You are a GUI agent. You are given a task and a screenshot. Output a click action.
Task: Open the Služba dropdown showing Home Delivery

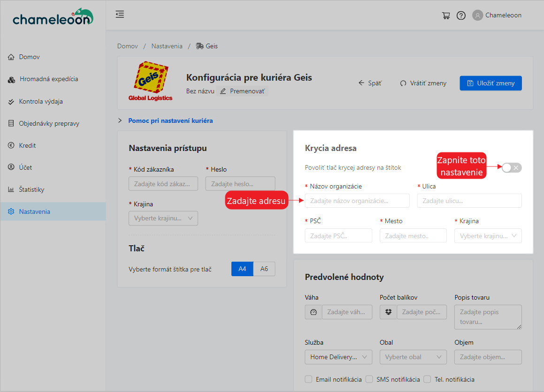pyautogui.click(x=338, y=357)
